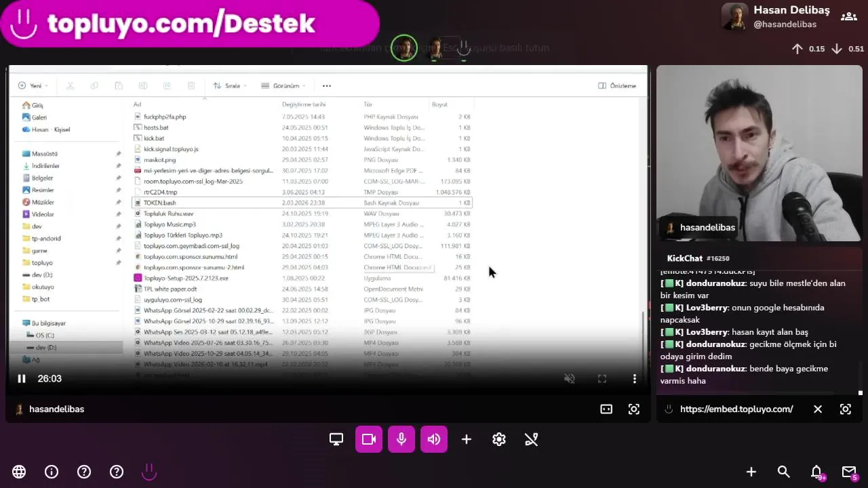Open notifications bell icon
868x488 pixels.
pos(816,472)
